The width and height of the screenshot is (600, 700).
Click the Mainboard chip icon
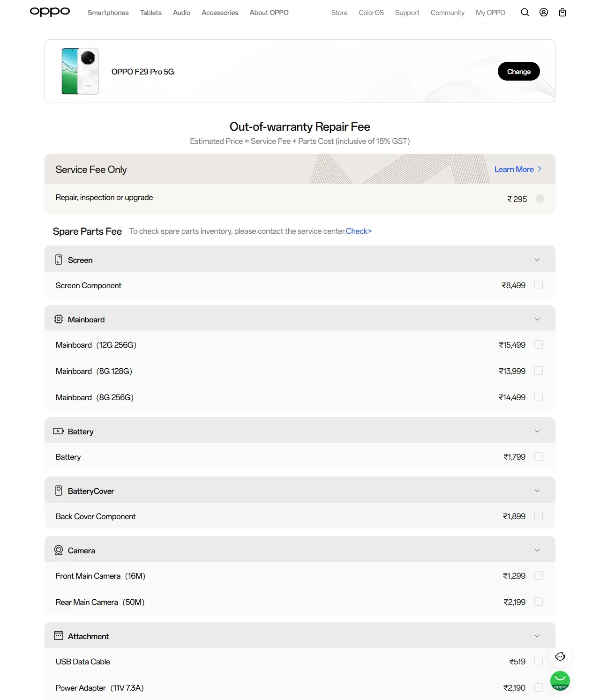click(x=59, y=319)
